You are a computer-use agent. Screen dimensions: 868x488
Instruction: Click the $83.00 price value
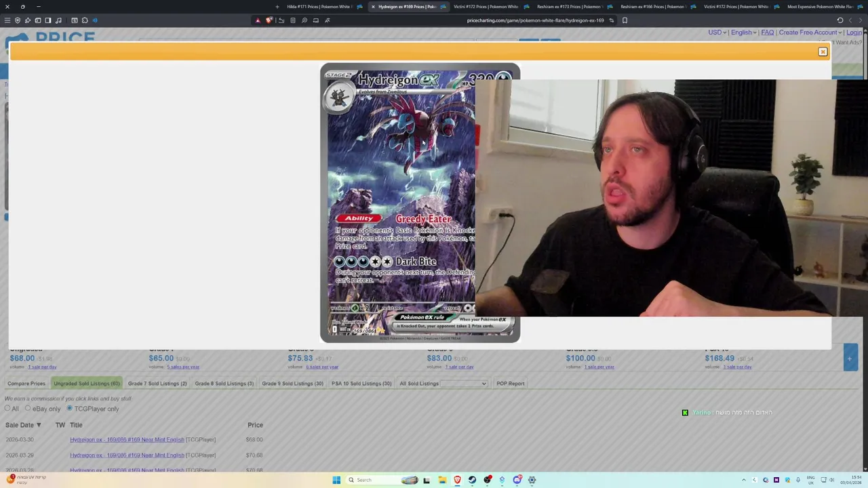(439, 359)
